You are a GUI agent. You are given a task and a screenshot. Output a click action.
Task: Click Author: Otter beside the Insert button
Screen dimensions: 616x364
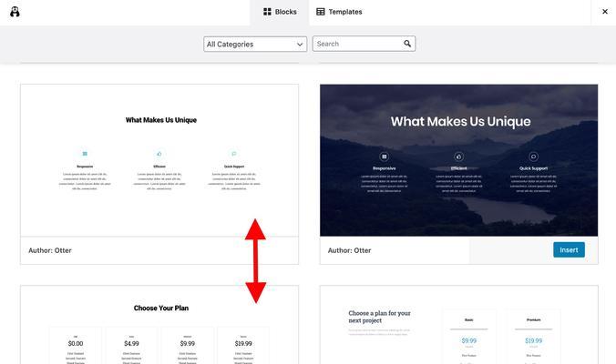click(349, 250)
